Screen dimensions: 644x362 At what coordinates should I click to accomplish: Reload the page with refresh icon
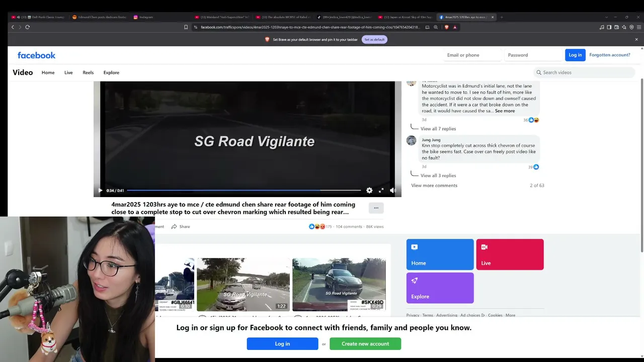(27, 27)
